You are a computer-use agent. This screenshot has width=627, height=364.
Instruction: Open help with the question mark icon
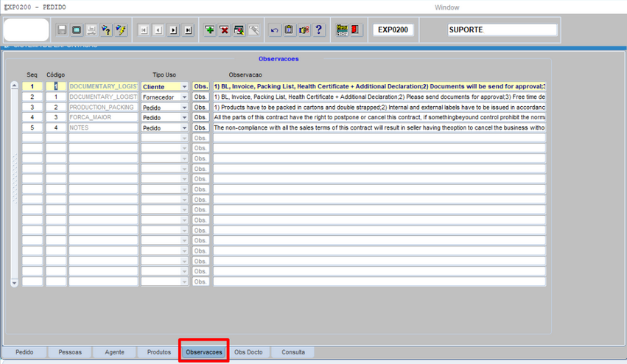319,30
